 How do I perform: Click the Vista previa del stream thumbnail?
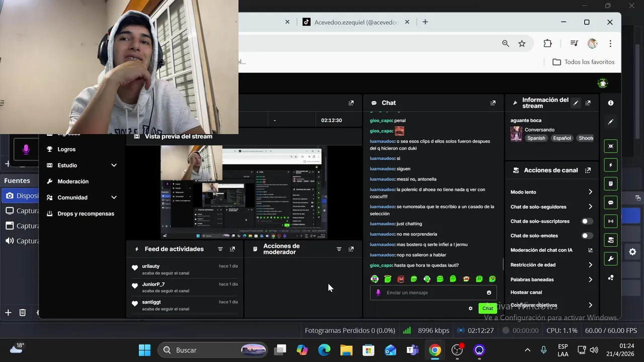pos(244,192)
